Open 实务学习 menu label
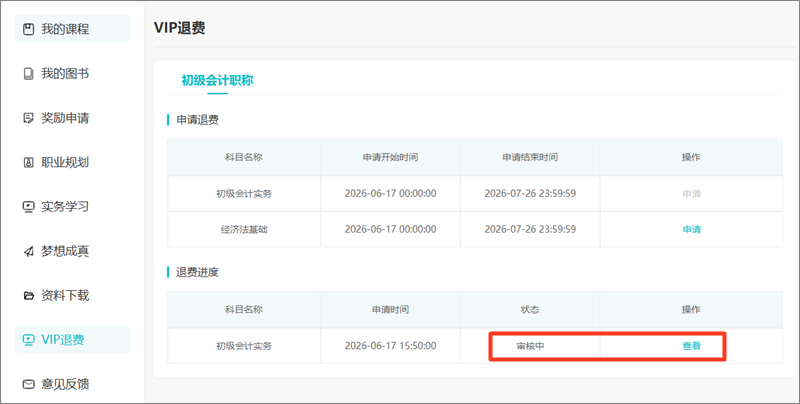Screen dimensions: 800x404 (x=65, y=207)
